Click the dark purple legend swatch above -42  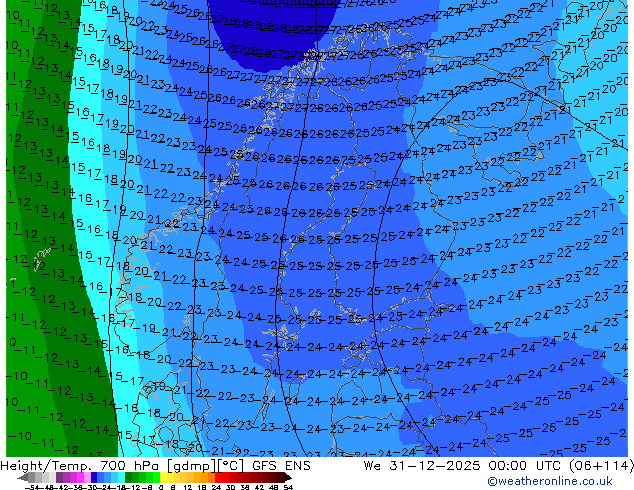[x=59, y=477]
